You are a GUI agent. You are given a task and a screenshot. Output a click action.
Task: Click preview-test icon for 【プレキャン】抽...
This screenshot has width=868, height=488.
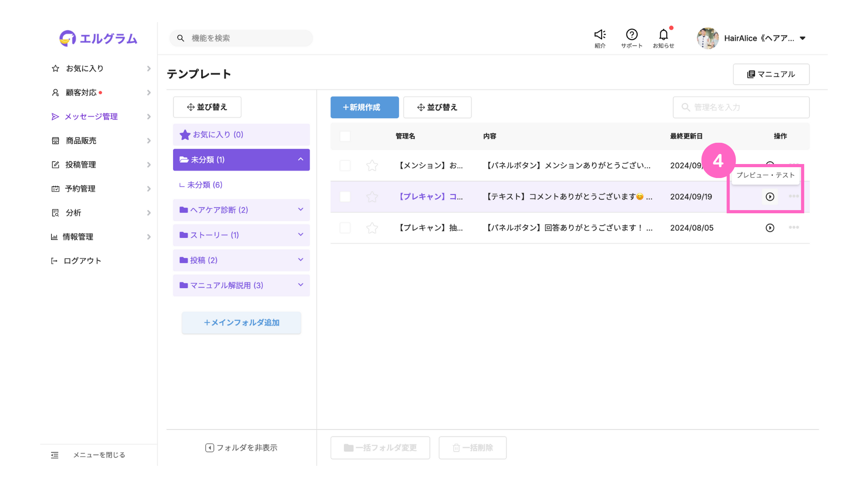point(770,228)
